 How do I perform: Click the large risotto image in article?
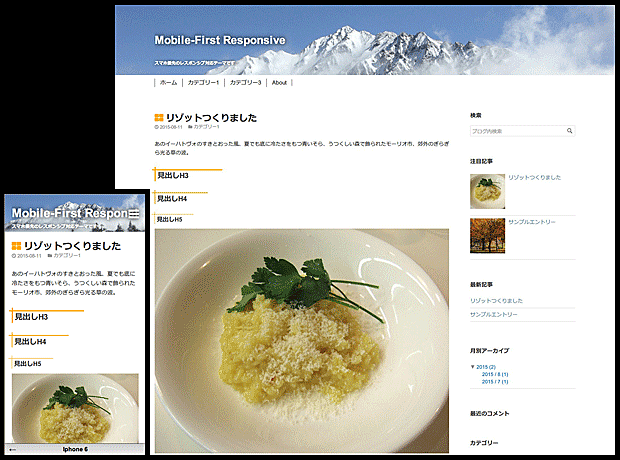[x=302, y=341]
